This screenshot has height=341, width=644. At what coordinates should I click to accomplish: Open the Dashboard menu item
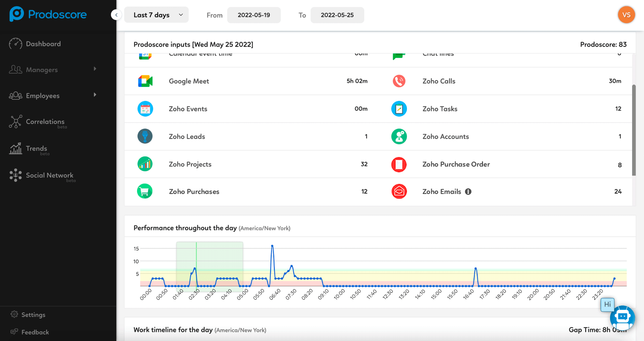coord(43,44)
